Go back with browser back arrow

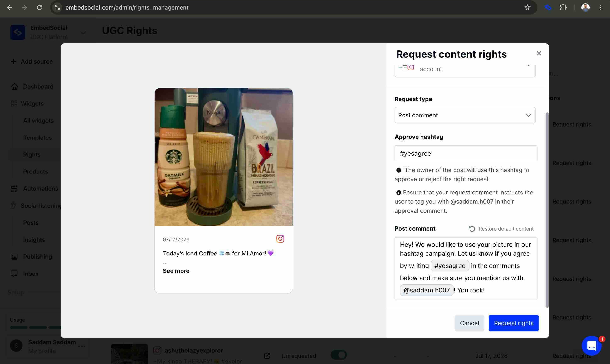coord(10,7)
